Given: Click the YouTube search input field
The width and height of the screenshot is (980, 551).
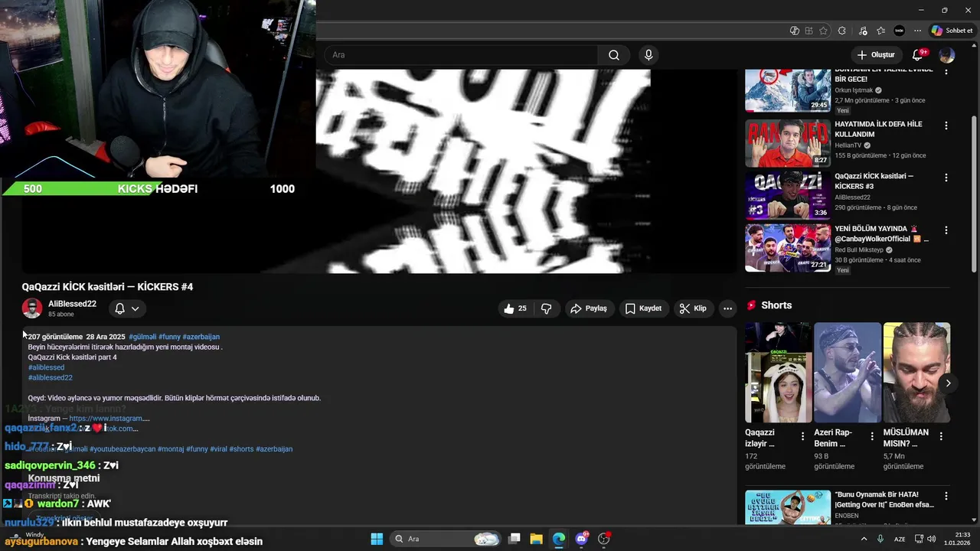Looking at the screenshot, I should tap(461, 55).
